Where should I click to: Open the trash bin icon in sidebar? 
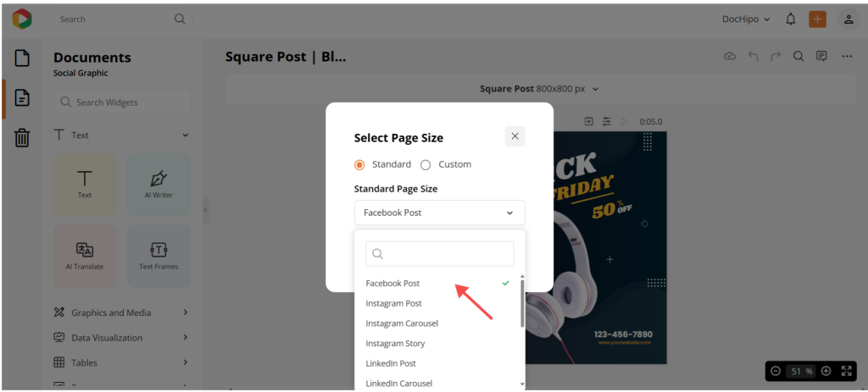pyautogui.click(x=21, y=137)
